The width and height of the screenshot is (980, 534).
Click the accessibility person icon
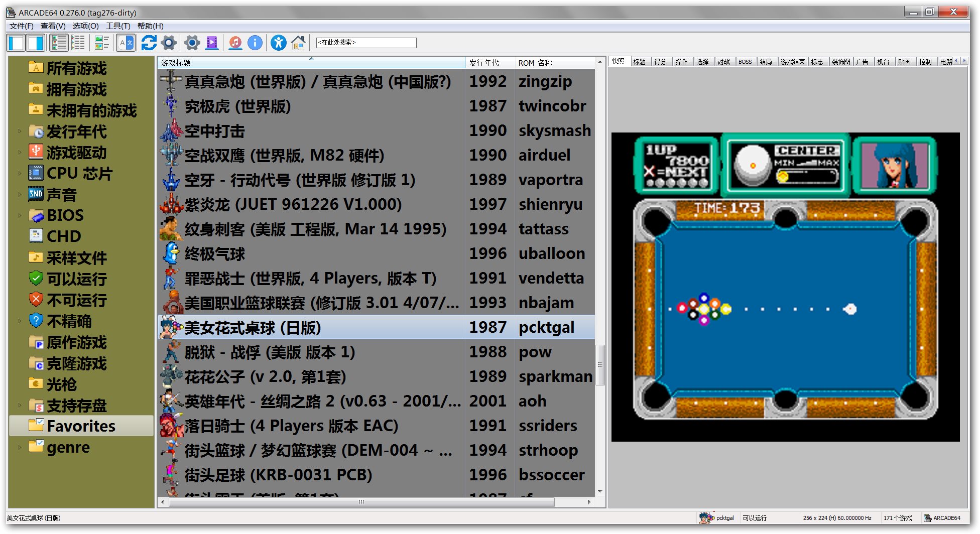pyautogui.click(x=279, y=43)
